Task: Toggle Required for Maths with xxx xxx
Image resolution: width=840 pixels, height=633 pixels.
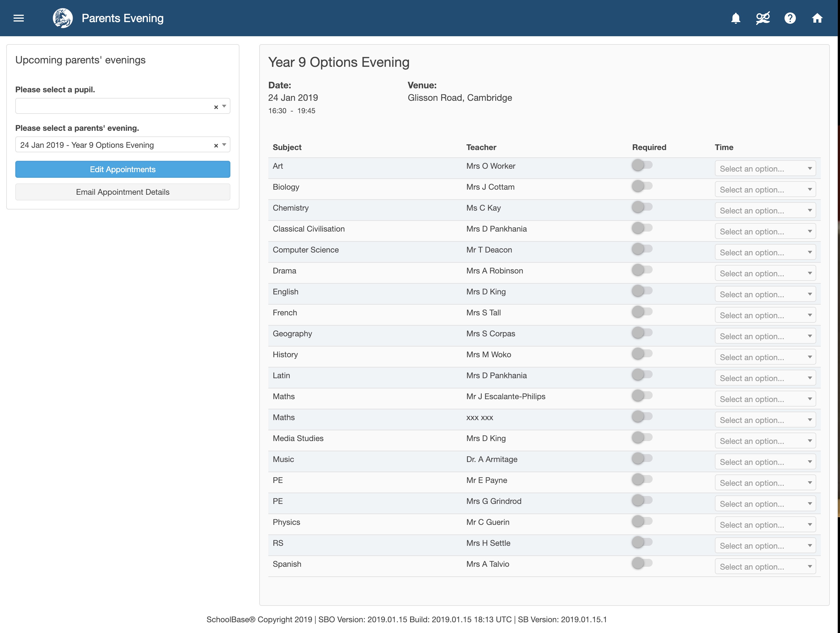Action: pos(642,416)
